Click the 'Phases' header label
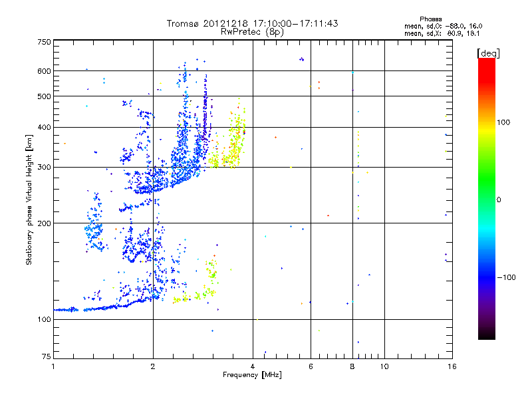Image resolution: width=532 pixels, height=399 pixels. (430, 19)
